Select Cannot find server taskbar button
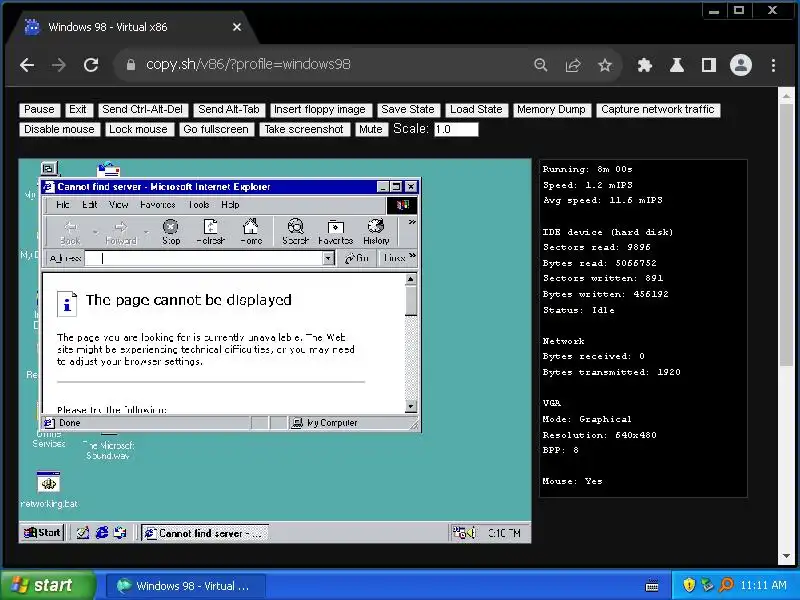Image resolution: width=800 pixels, height=600 pixels. pyautogui.click(x=205, y=533)
